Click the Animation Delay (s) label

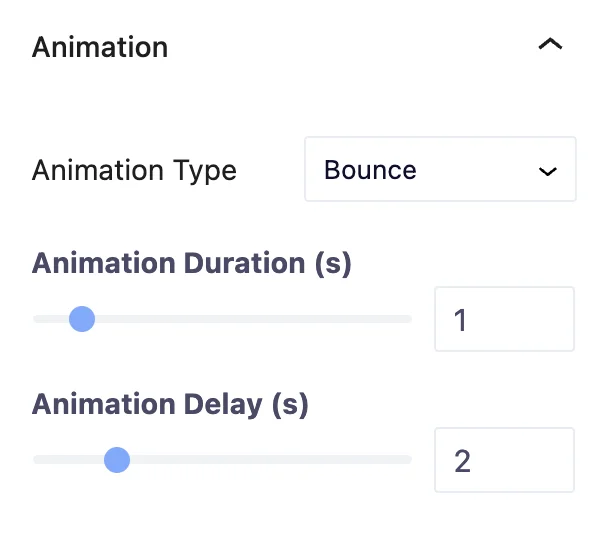click(170, 405)
